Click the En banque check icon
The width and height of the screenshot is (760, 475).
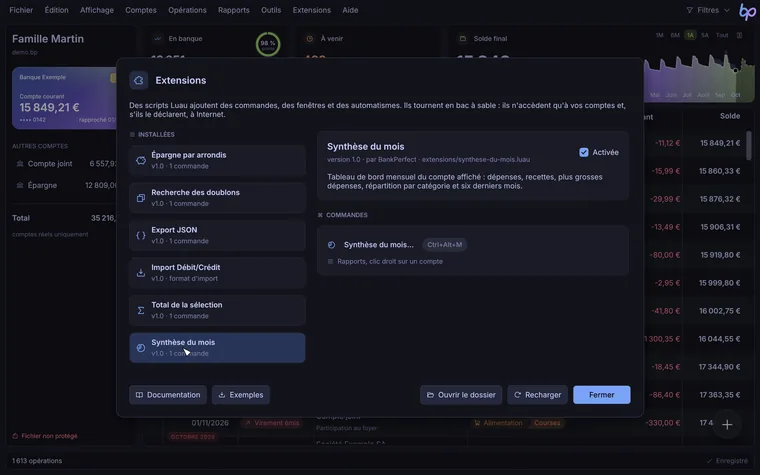coord(158,38)
